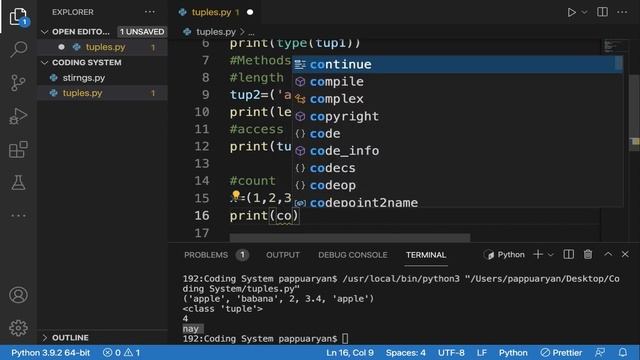Open editor more actions ellipsis
The height and width of the screenshot is (360, 640).
(622, 12)
